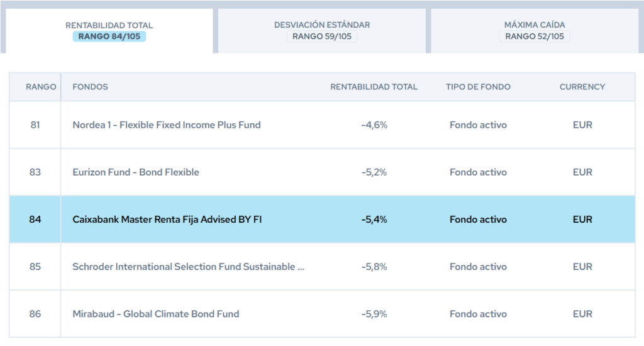Click EUR in the Schroder row
Screen dimensions: 644x346
pos(582,267)
